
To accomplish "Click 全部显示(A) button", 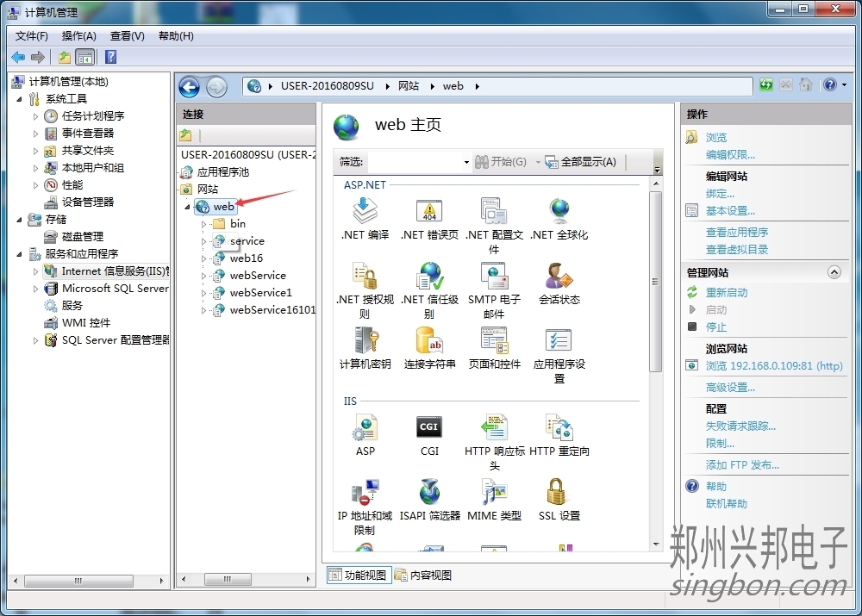I will [580, 162].
